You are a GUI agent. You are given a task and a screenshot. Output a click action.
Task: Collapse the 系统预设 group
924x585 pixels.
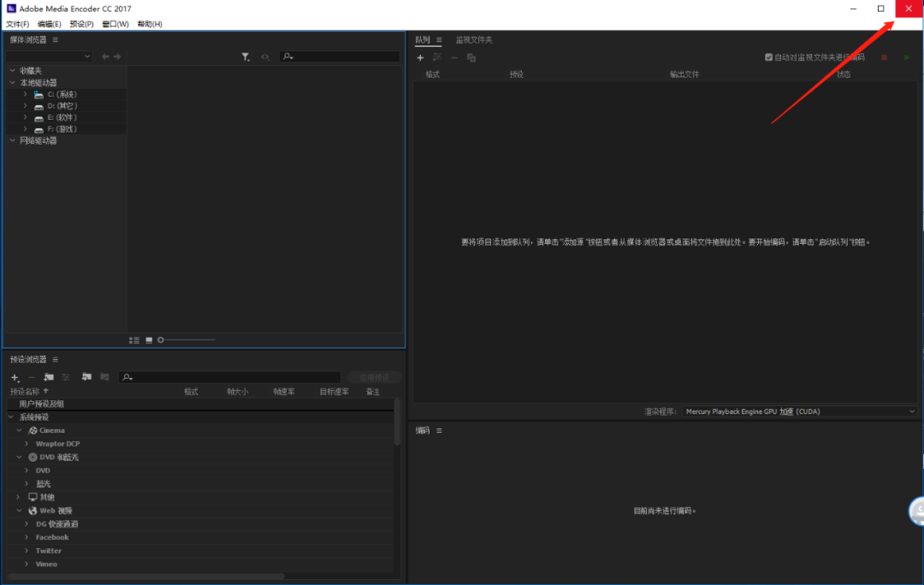pyautogui.click(x=11, y=417)
